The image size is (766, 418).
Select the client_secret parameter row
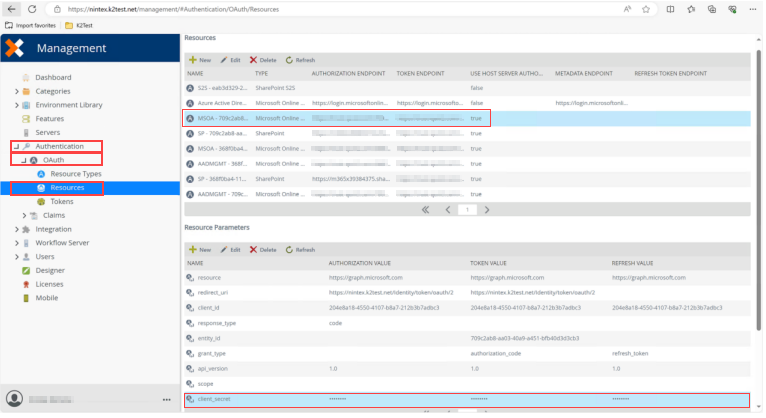click(467, 399)
